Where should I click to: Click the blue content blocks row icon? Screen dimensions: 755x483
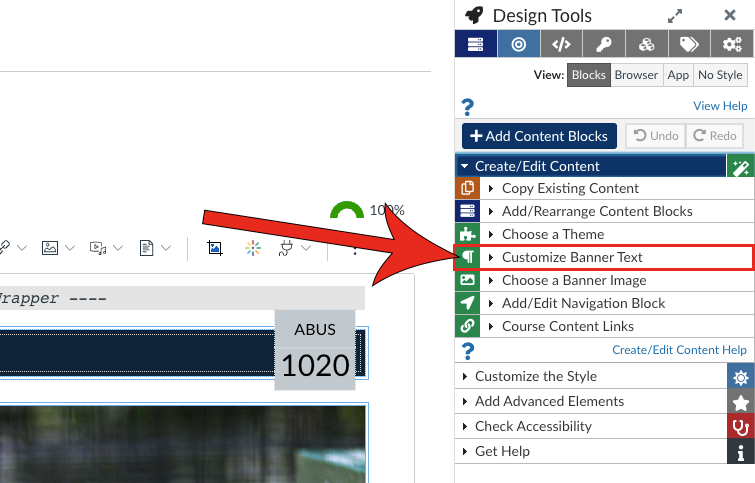(x=468, y=211)
